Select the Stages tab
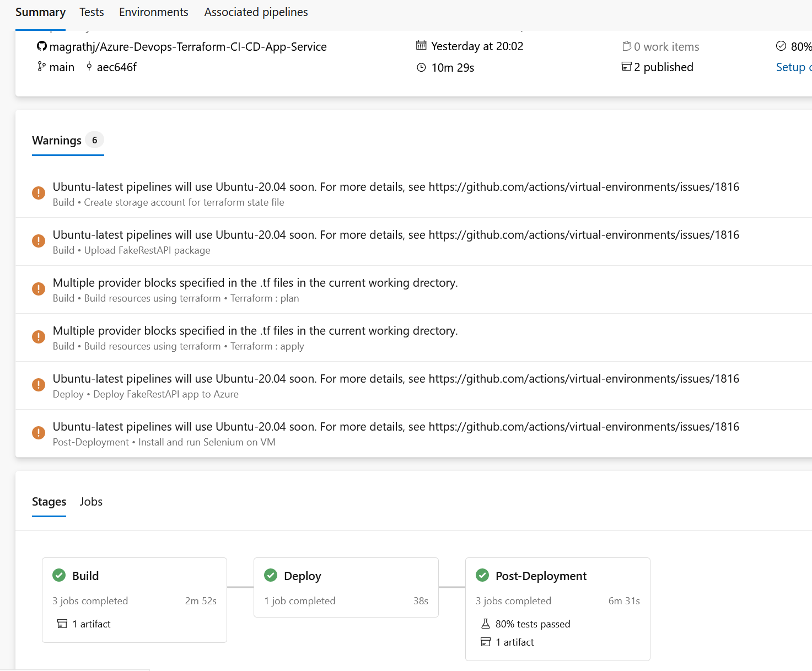The image size is (812, 671). pos(49,502)
